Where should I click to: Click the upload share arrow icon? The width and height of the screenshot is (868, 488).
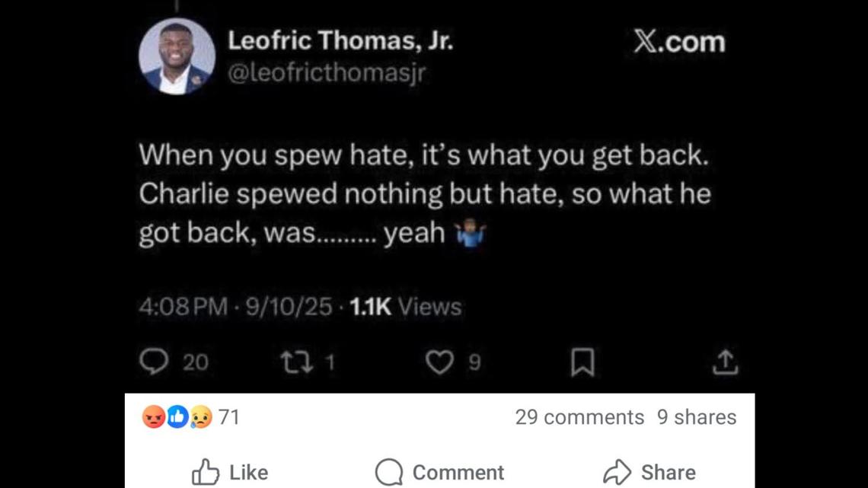[x=726, y=363]
